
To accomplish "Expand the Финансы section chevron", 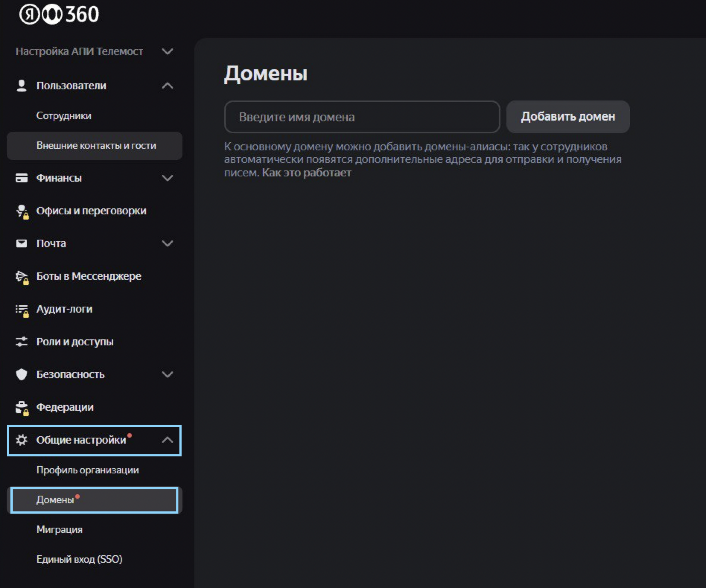I will 168,178.
